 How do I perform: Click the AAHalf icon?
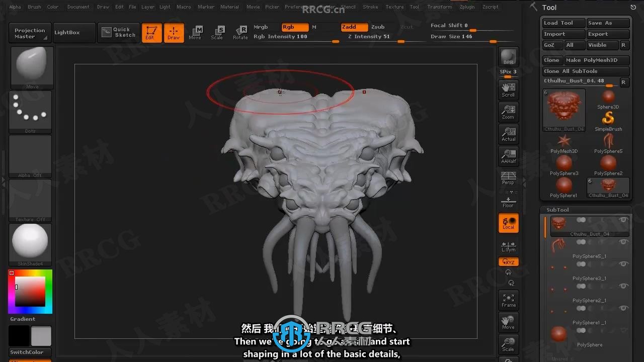[508, 156]
